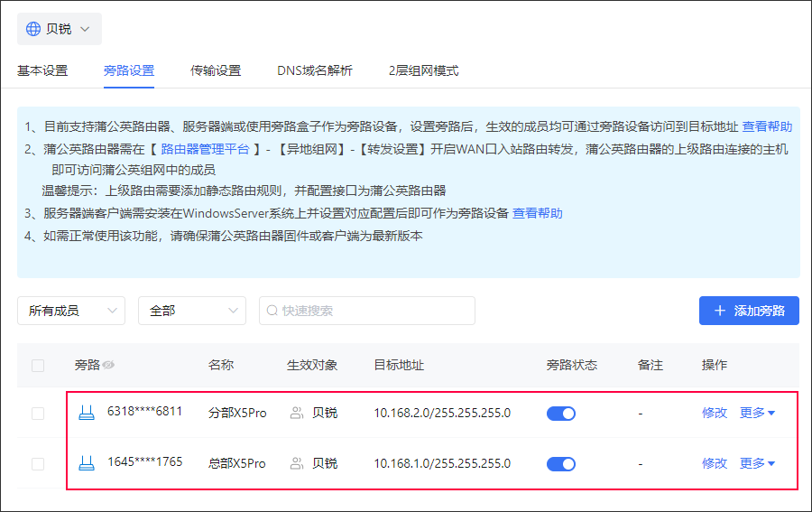Open the DNS域名解析 tab
The image size is (812, 512).
(x=315, y=70)
